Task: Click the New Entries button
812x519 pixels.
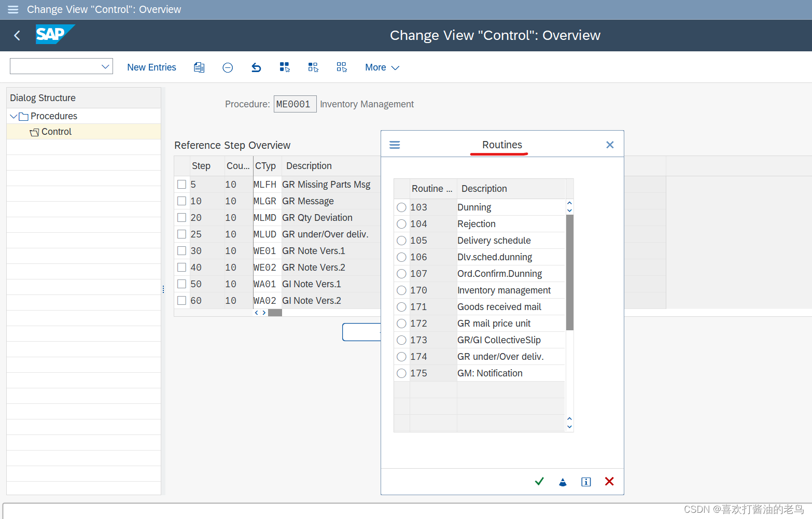Action: coord(151,67)
